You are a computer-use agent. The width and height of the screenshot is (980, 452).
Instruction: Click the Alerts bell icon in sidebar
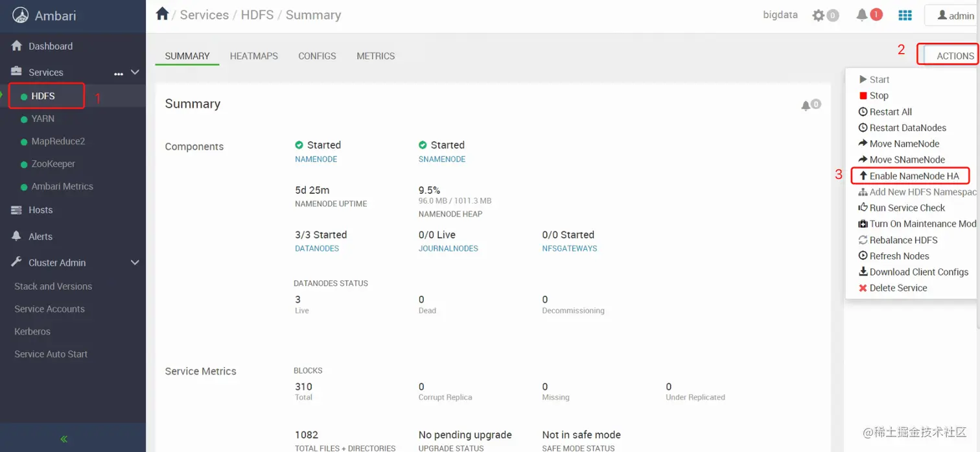pyautogui.click(x=17, y=236)
